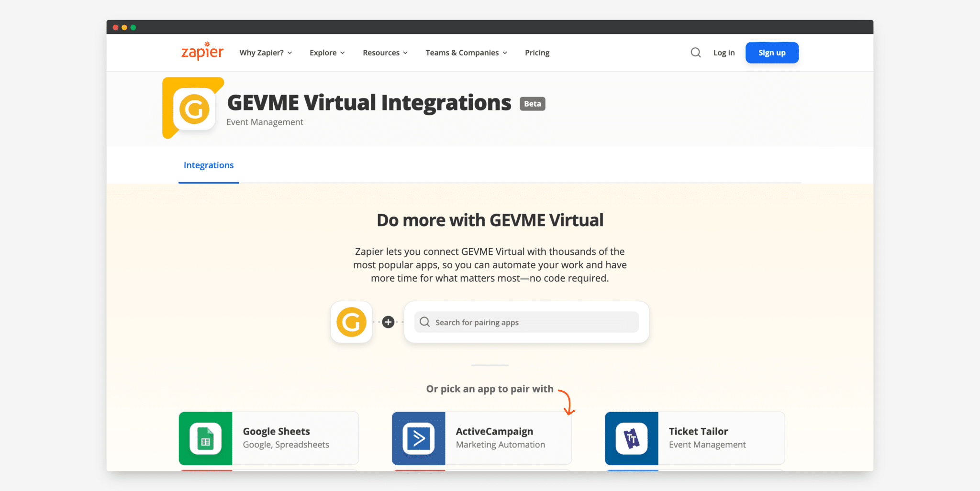Viewport: 980px width, 491px height.
Task: Open the Google Sheets pairing card
Action: coord(268,437)
